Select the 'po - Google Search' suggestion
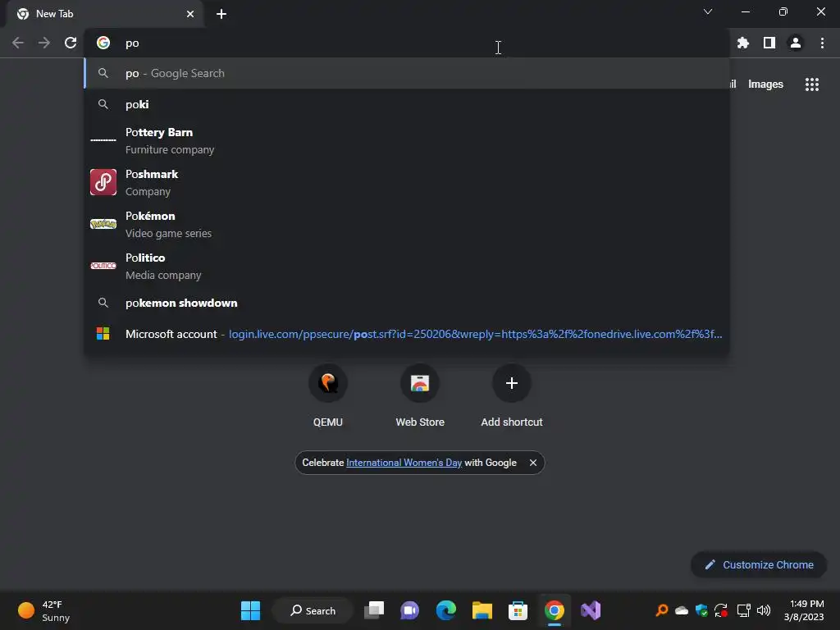This screenshot has width=840, height=630. pos(407,73)
